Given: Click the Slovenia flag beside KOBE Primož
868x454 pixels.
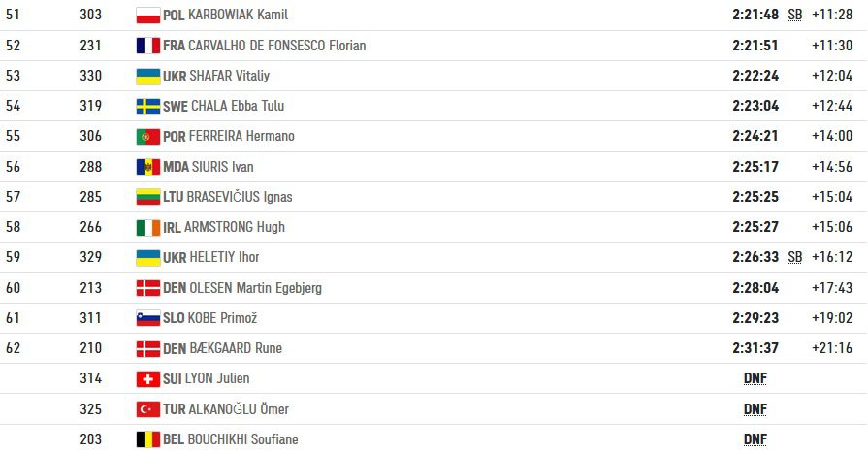Looking at the screenshot, I should click(147, 318).
